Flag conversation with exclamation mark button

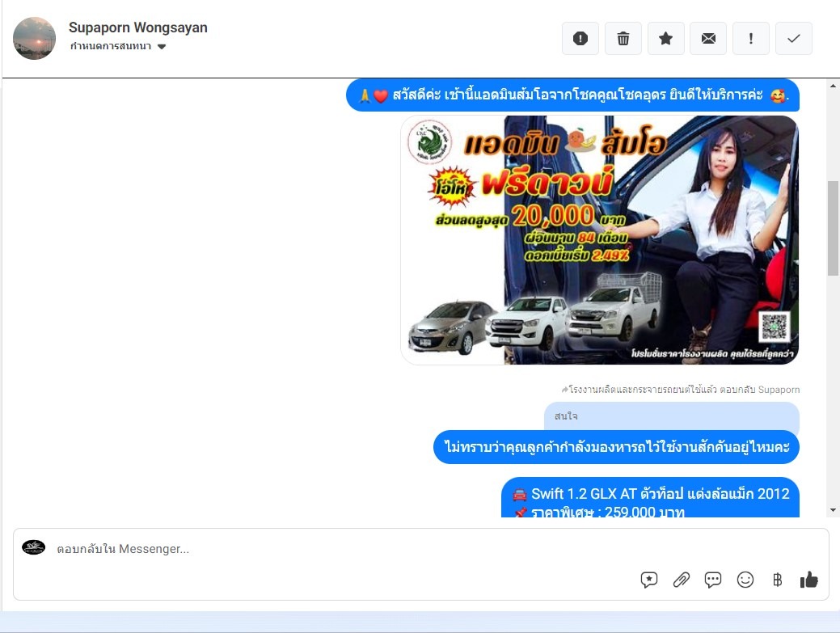pyautogui.click(x=751, y=39)
